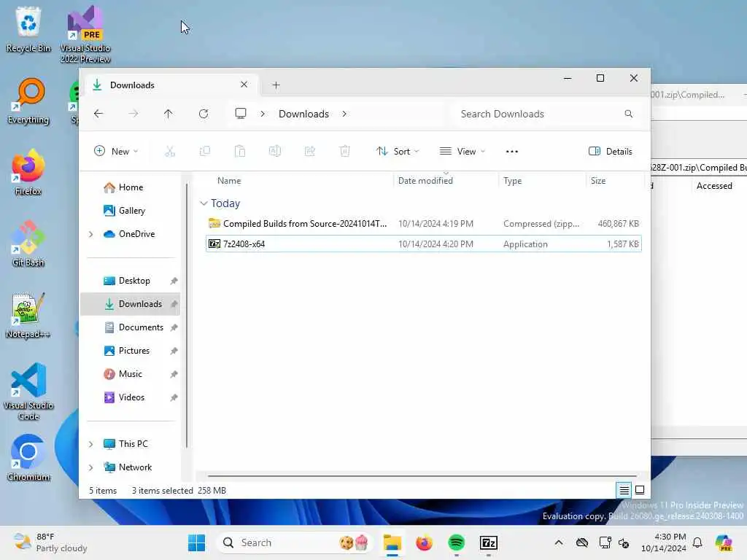
Task: Click the Copy toolbar icon
Action: [205, 152]
